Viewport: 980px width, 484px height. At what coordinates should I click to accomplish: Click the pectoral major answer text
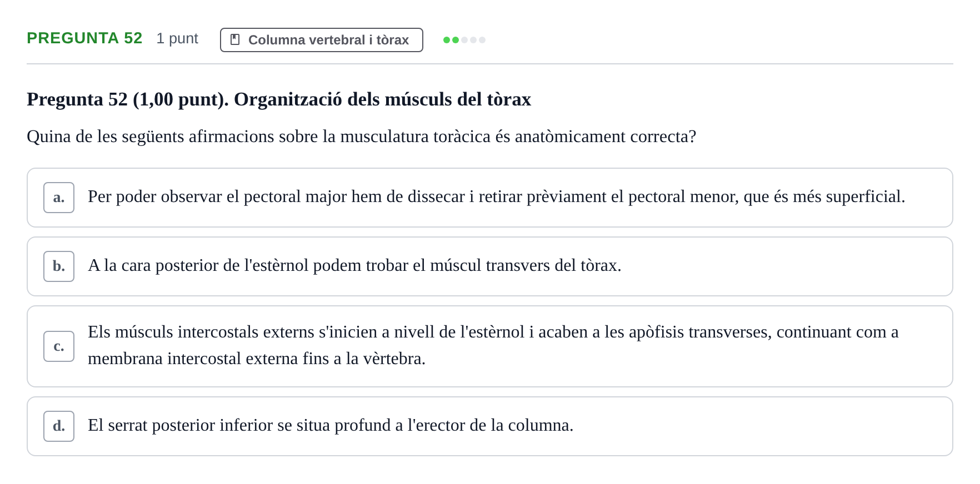[x=497, y=196]
